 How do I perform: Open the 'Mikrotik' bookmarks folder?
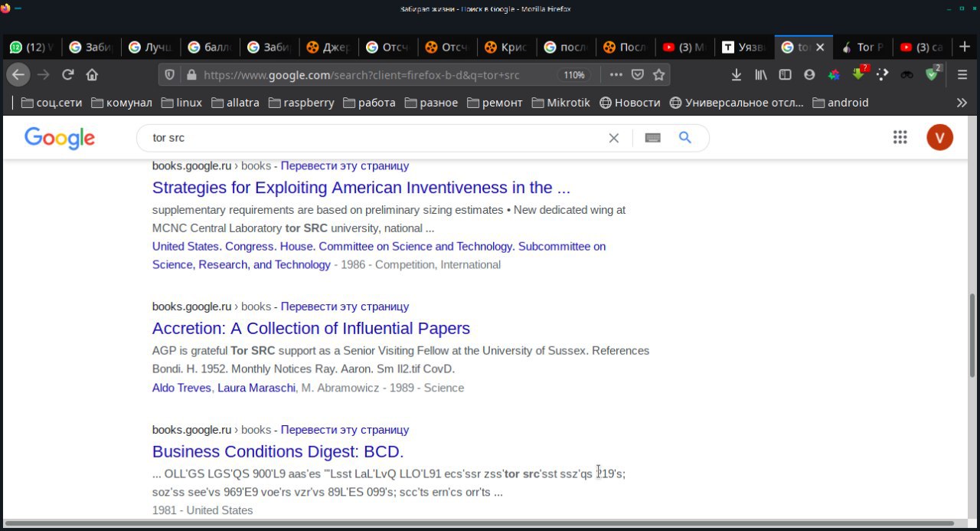pyautogui.click(x=560, y=102)
